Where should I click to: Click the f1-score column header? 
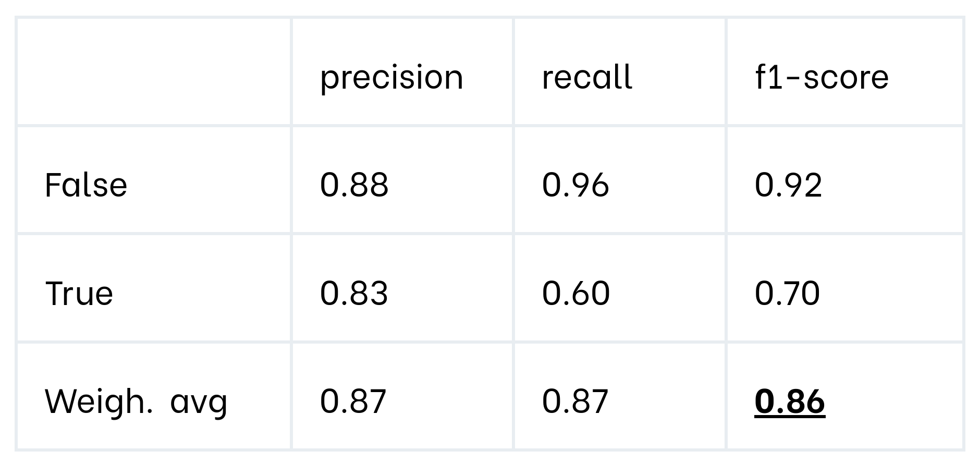822,77
